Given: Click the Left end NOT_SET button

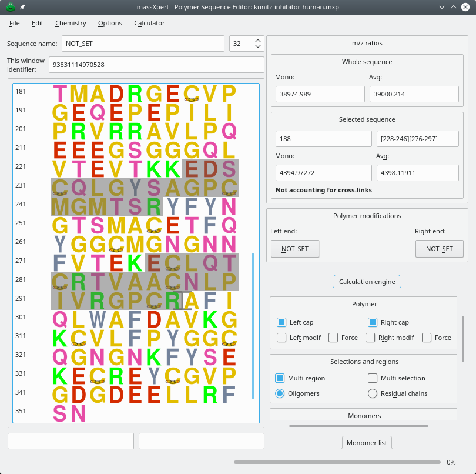Looking at the screenshot, I should [294, 249].
